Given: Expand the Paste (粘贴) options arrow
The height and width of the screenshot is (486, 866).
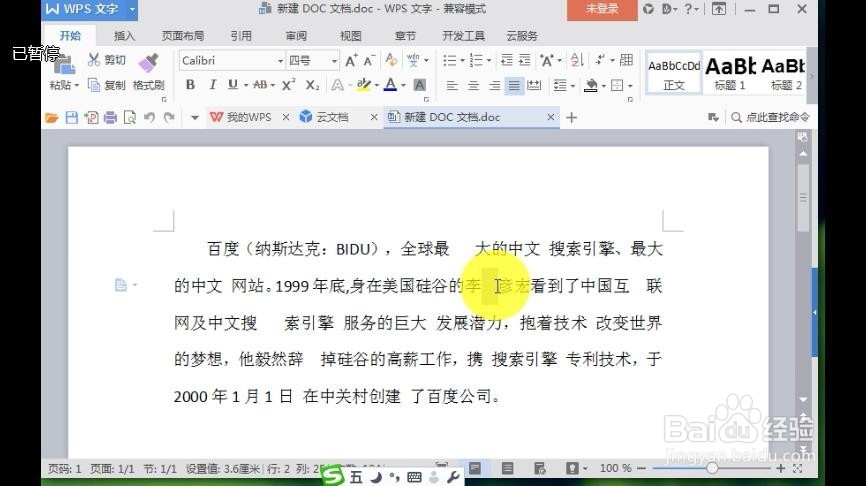Looking at the screenshot, I should tap(76, 85).
